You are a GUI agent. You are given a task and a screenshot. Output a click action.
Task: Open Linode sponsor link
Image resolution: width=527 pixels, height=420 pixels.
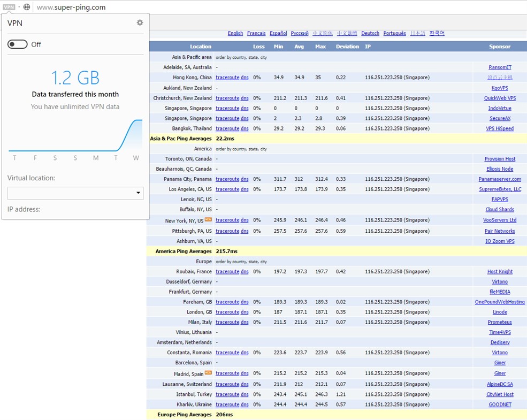pos(500,312)
